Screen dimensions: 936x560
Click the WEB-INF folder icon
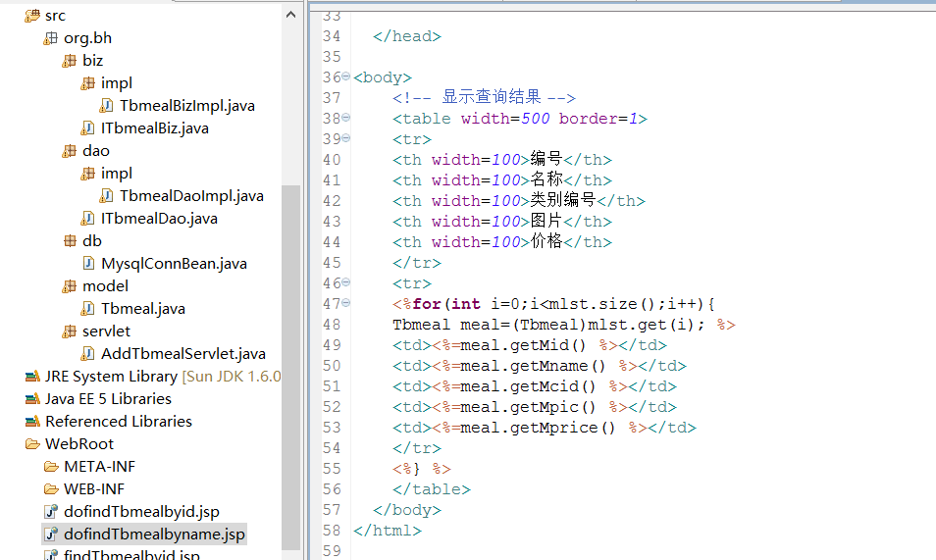51,489
